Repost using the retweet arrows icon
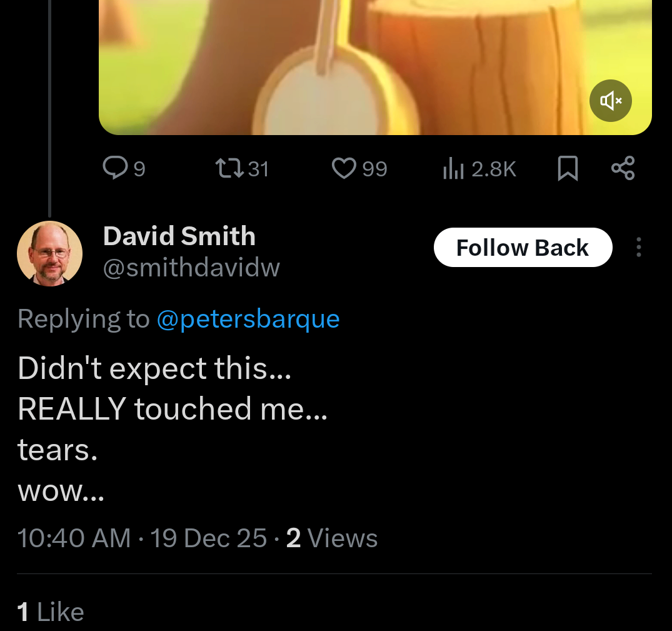Viewport: 672px width, 631px height. (229, 168)
